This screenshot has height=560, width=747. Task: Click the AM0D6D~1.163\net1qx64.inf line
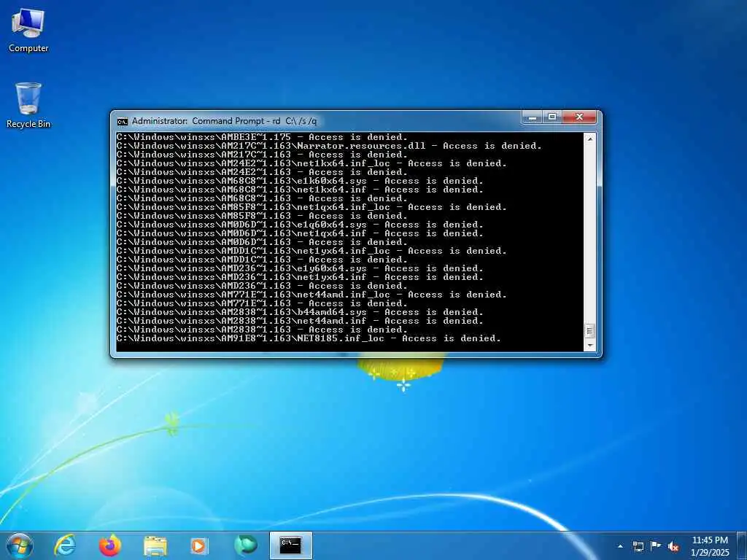(300, 233)
